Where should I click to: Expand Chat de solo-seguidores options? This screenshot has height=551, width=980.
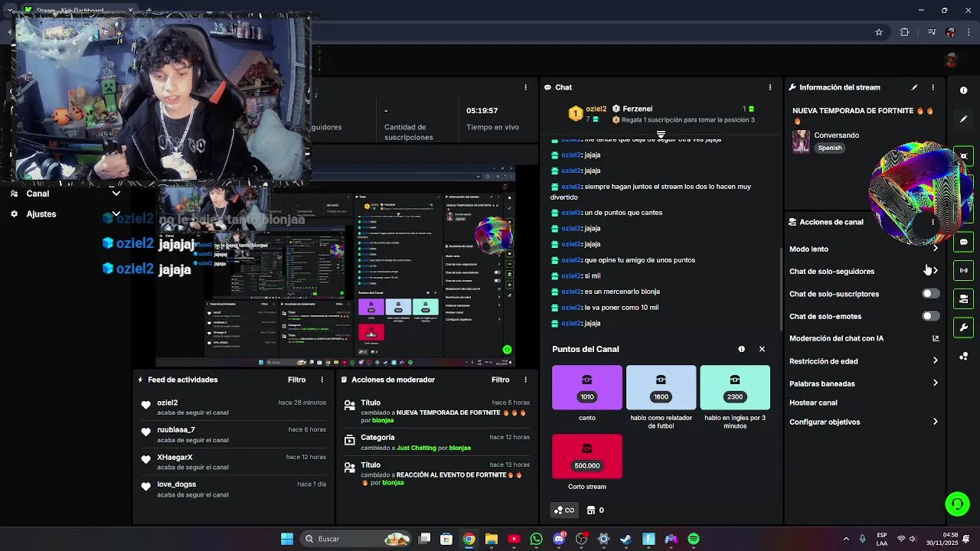(935, 271)
